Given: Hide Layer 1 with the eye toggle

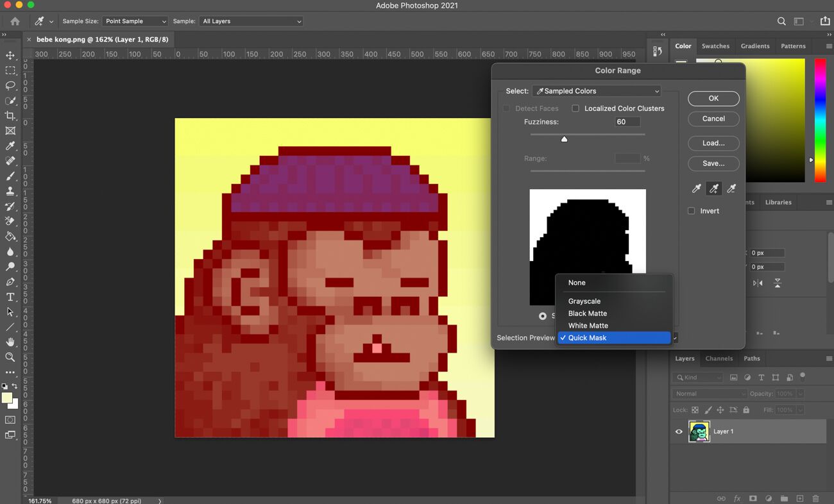Looking at the screenshot, I should pos(678,431).
